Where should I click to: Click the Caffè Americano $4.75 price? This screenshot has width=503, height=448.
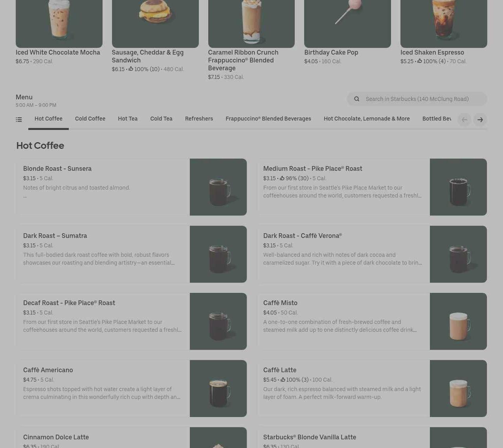[30, 380]
